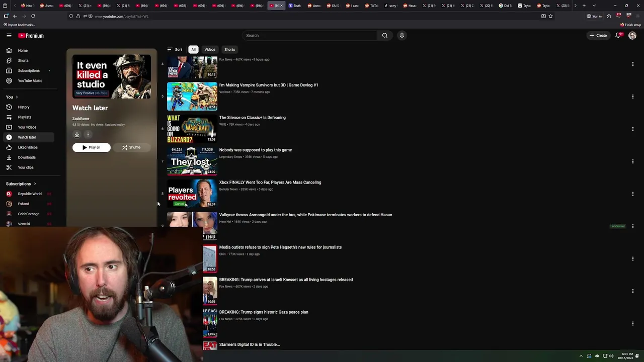644x362 pixels.
Task: Click the ZackRawrr playlist owner name
Action: coord(81,119)
